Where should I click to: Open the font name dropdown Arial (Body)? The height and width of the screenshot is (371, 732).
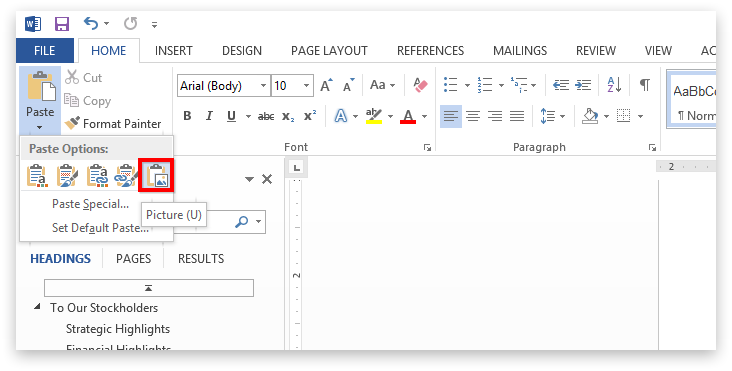(x=263, y=86)
